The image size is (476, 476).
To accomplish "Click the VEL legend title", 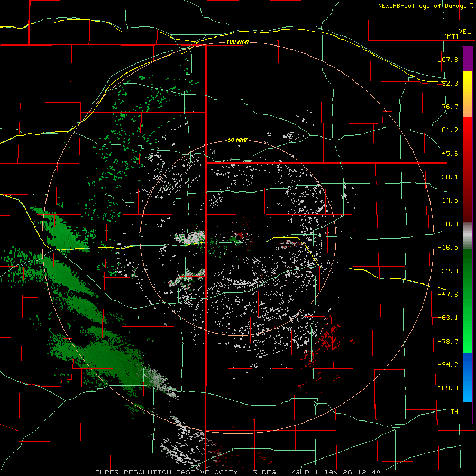I will pyautogui.click(x=464, y=32).
